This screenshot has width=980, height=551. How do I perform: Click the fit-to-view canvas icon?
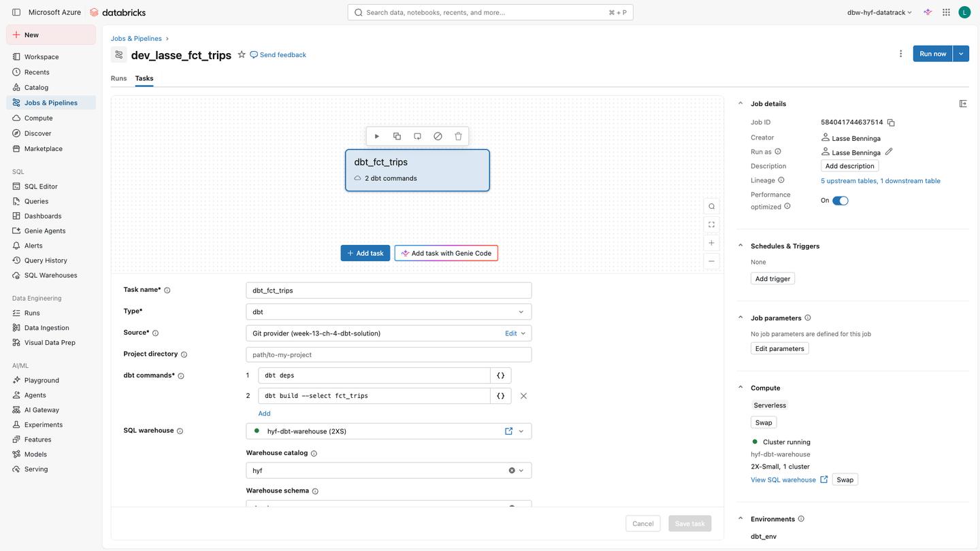tap(712, 224)
